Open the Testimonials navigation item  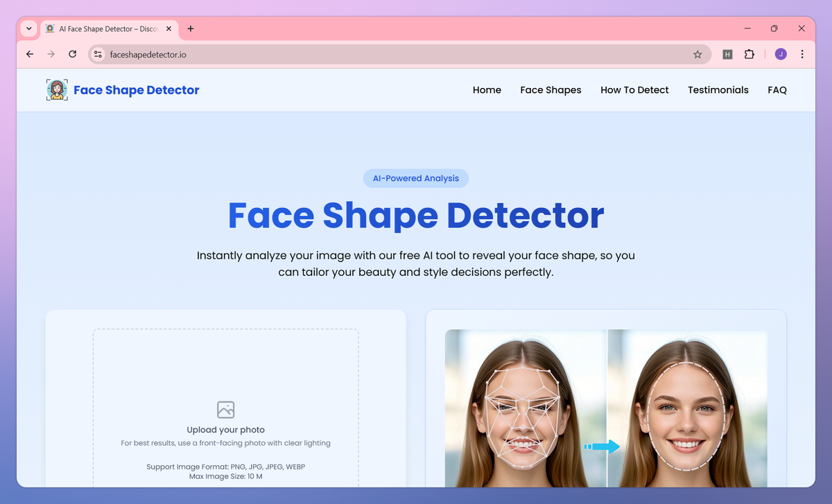click(x=718, y=89)
